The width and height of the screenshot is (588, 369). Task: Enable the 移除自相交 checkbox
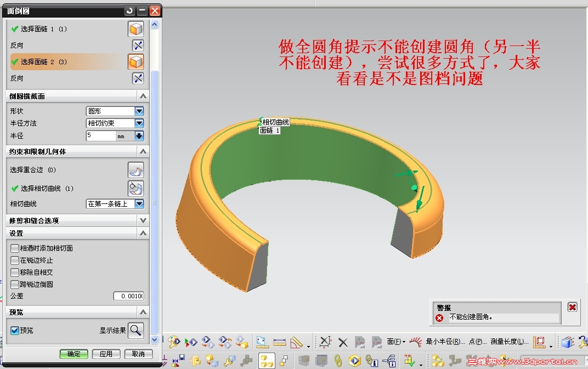(15, 273)
